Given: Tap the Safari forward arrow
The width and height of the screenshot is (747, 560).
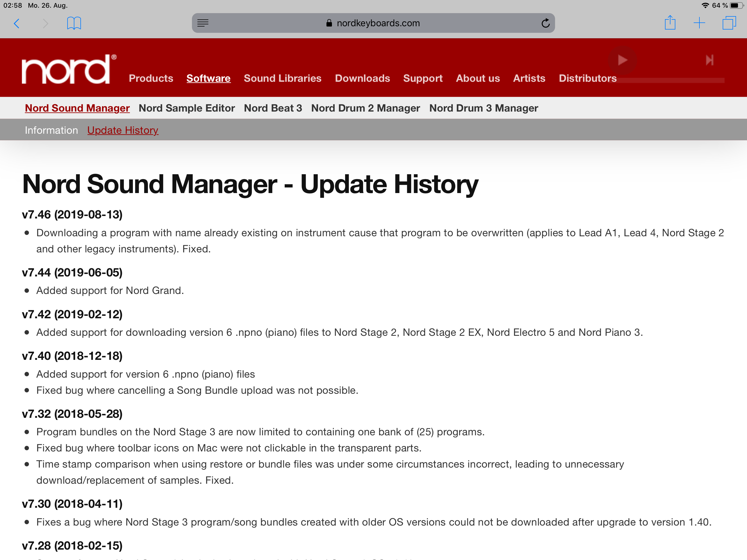Looking at the screenshot, I should pyautogui.click(x=45, y=23).
